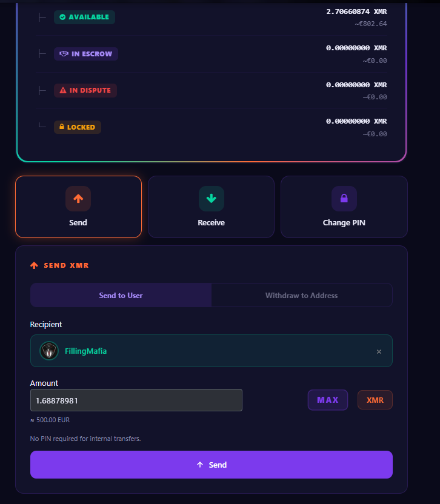The image size is (440, 504).
Task: Toggle the XMR currency unit button
Action: [x=375, y=400]
